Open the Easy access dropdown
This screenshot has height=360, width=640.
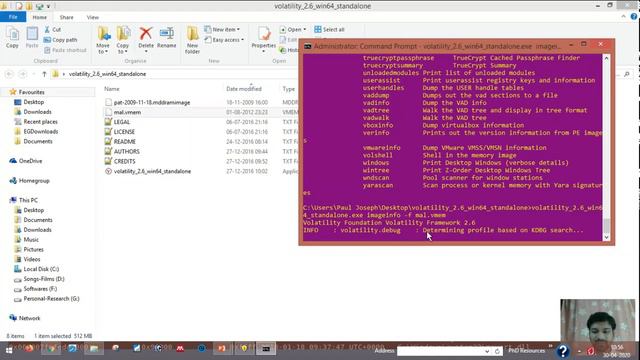(224, 40)
